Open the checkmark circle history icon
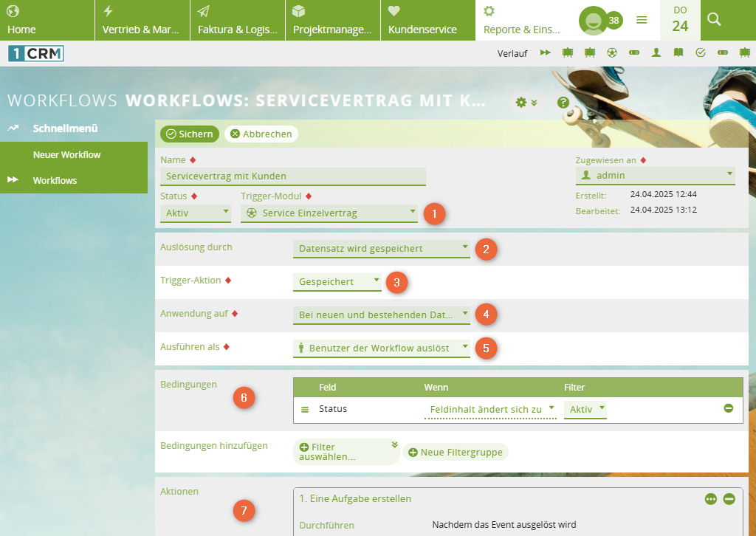The height and width of the screenshot is (536, 756). [x=701, y=52]
